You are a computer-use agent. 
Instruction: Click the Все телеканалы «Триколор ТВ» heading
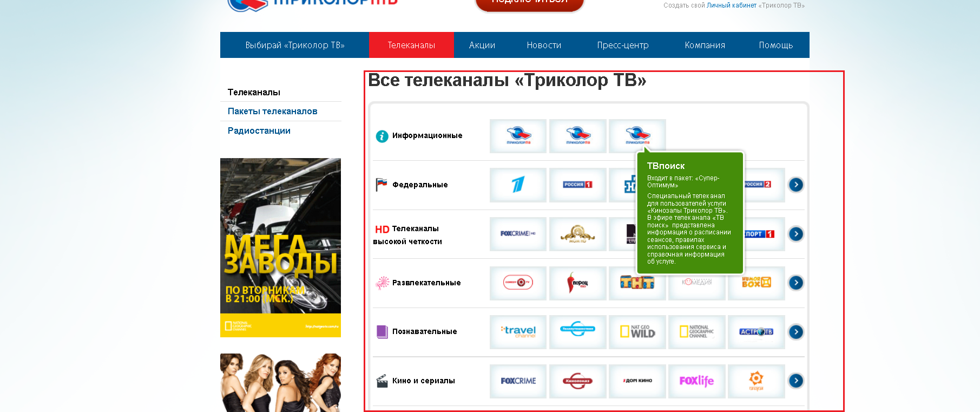click(507, 80)
